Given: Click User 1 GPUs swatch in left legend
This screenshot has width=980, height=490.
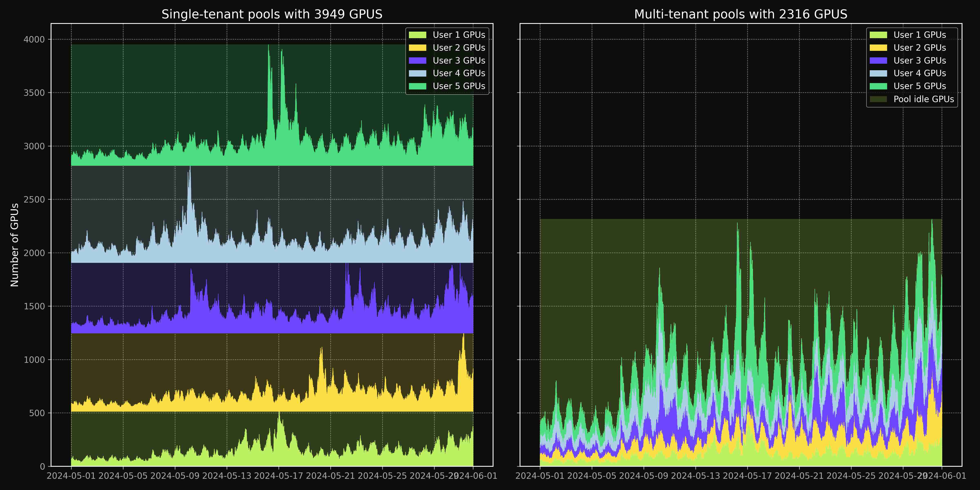Looking at the screenshot, I should tap(417, 35).
